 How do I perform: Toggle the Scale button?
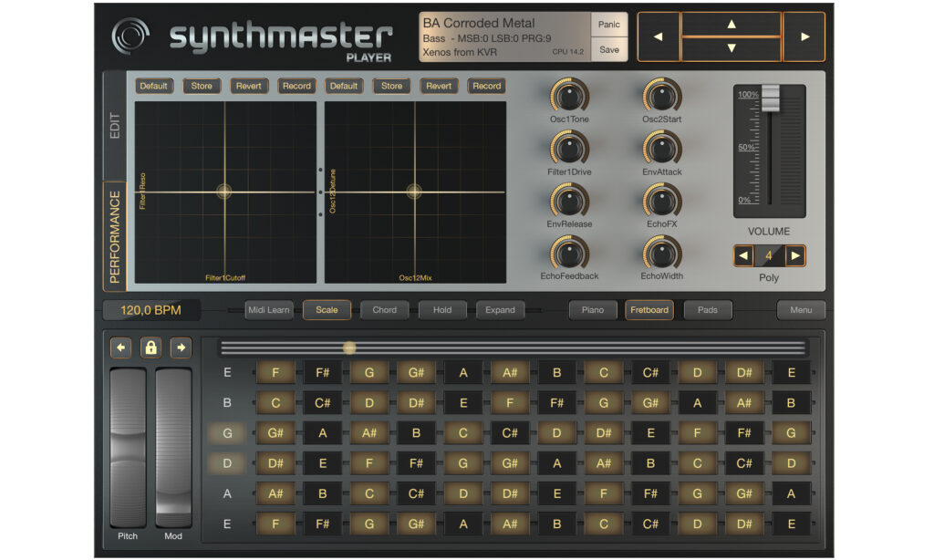327,310
